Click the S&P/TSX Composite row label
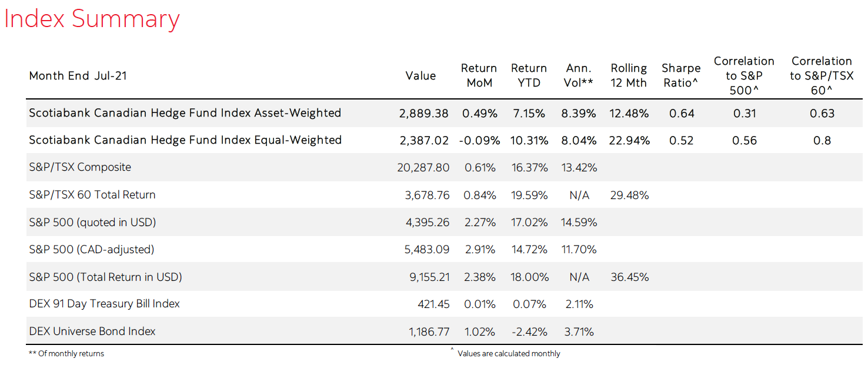This screenshot has height=365, width=868. (80, 167)
